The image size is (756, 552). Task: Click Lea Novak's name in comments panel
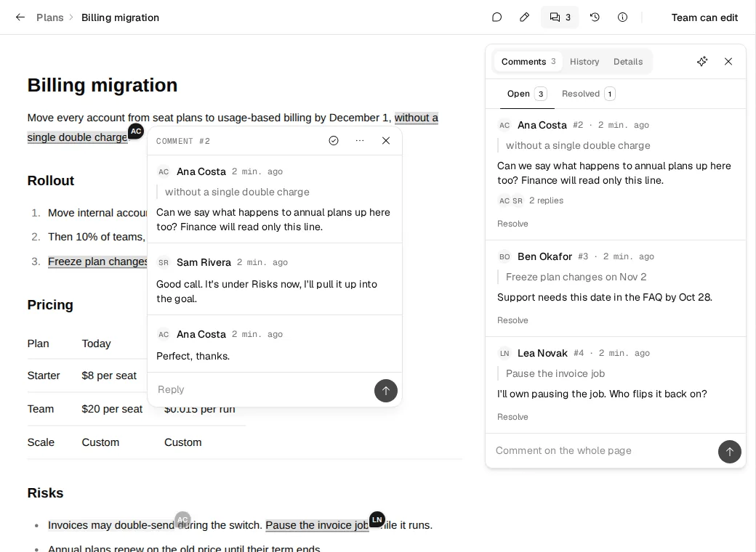542,353
